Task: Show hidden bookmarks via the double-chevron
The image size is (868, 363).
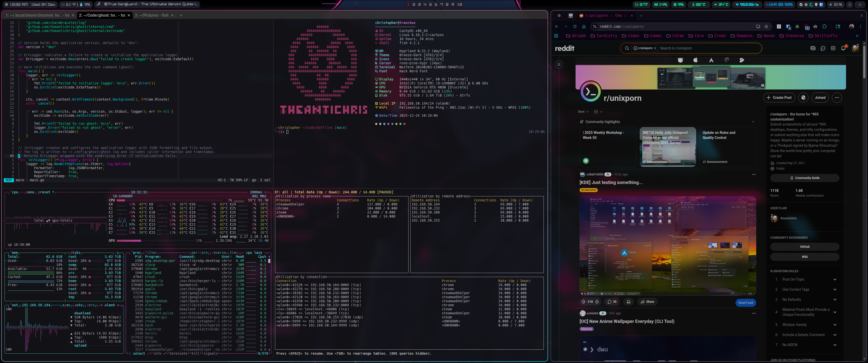Action: (x=857, y=36)
